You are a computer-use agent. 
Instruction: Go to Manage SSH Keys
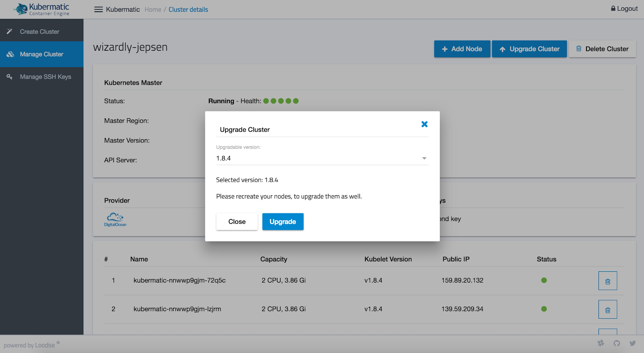[x=45, y=77]
